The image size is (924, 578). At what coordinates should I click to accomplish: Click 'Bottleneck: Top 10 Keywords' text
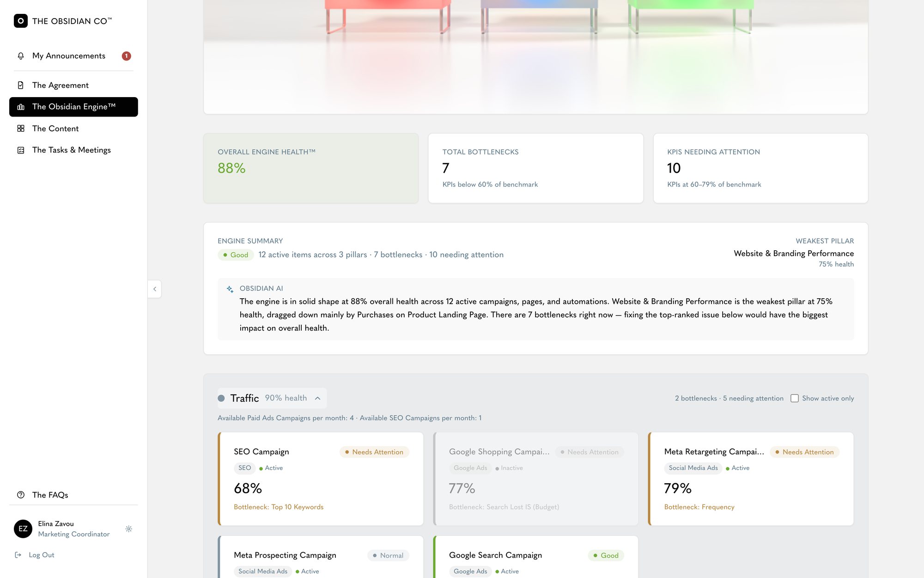point(279,507)
